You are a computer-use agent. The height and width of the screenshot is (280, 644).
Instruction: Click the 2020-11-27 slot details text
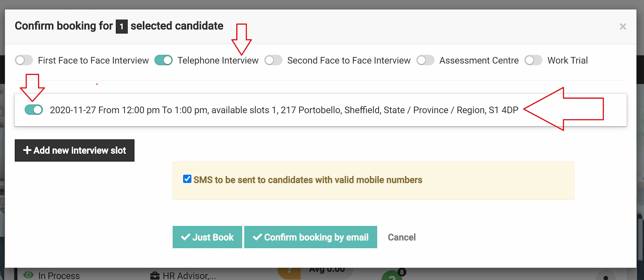coord(284,110)
